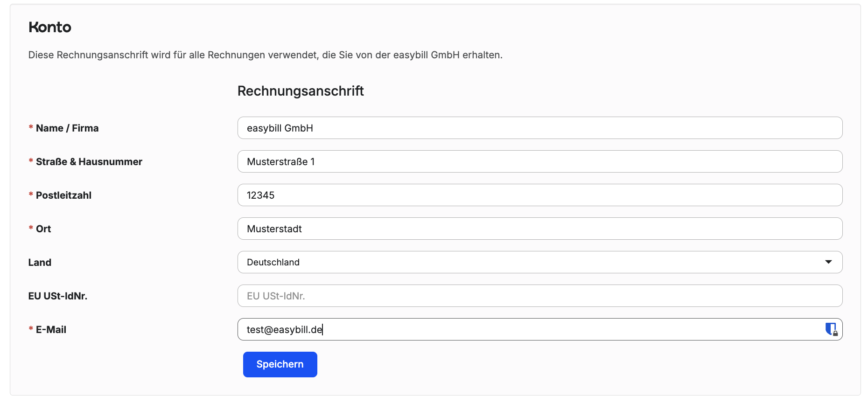Click the Straße & Hausnummer input field
868x403 pixels.
click(x=540, y=161)
